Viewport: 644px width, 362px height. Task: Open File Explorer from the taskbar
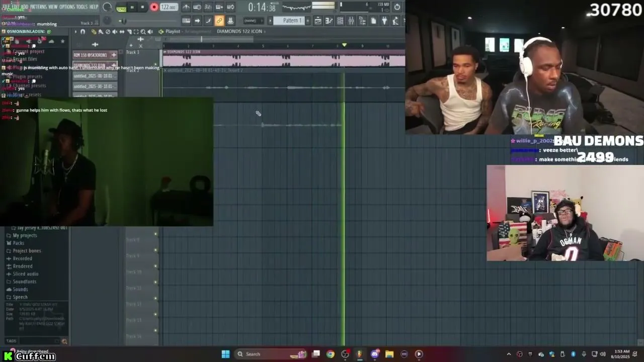pyautogui.click(x=389, y=354)
